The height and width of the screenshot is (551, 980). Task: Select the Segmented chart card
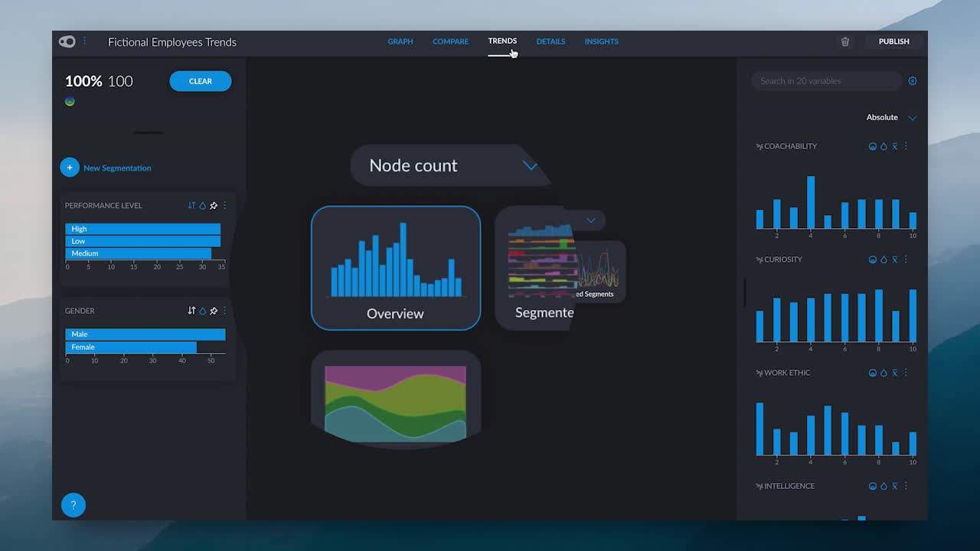point(534,268)
